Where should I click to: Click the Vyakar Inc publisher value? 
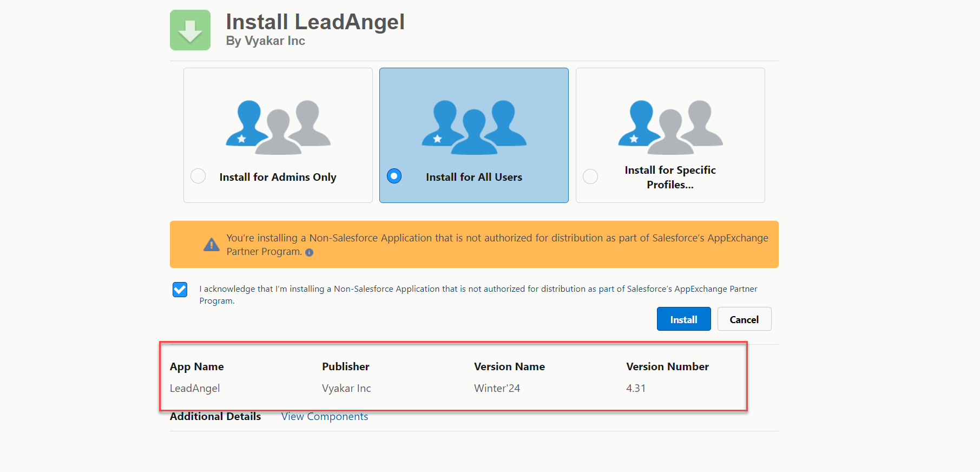click(x=346, y=388)
